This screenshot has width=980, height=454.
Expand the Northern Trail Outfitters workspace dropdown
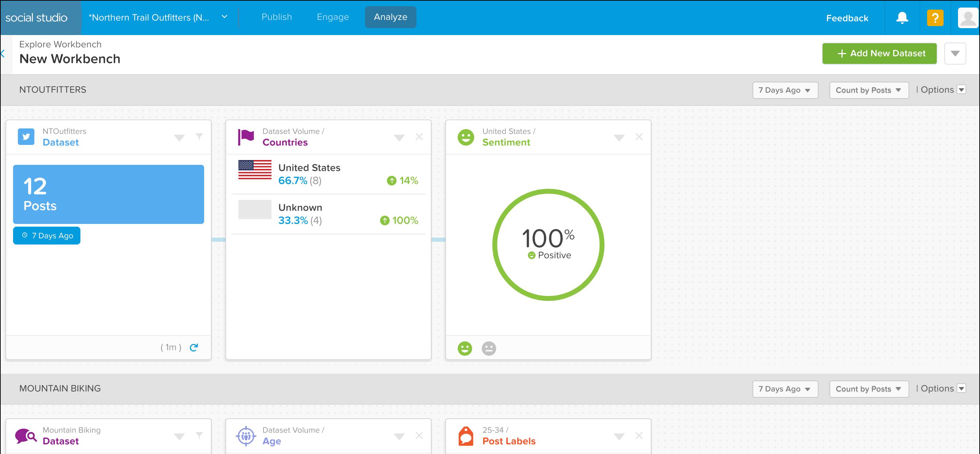(224, 17)
